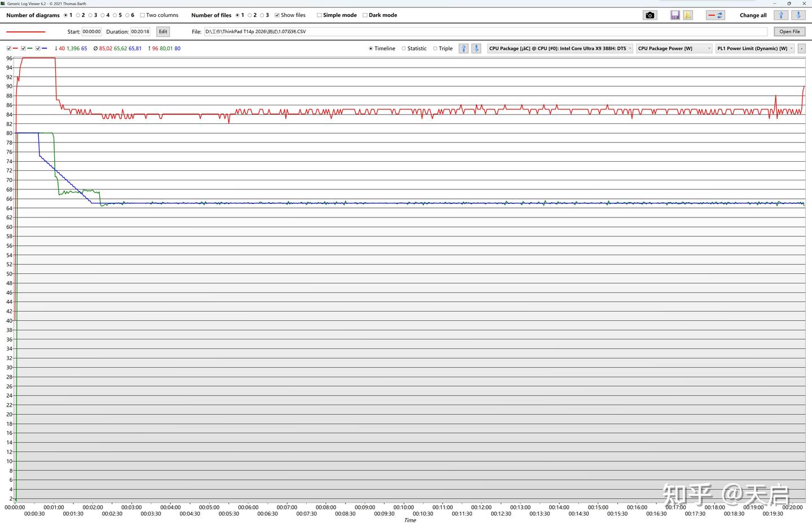Click the minimum values text '40 1,396 65'
The width and height of the screenshot is (812, 528).
tap(73, 48)
